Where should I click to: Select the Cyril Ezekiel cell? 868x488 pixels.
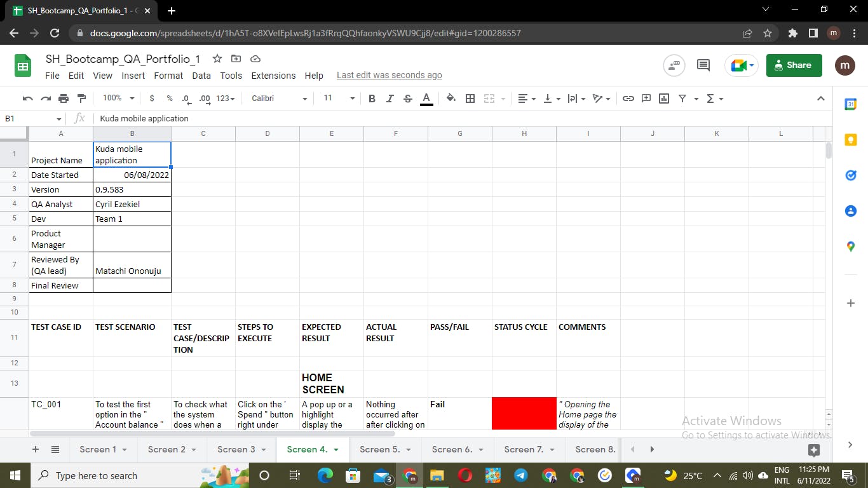[132, 204]
